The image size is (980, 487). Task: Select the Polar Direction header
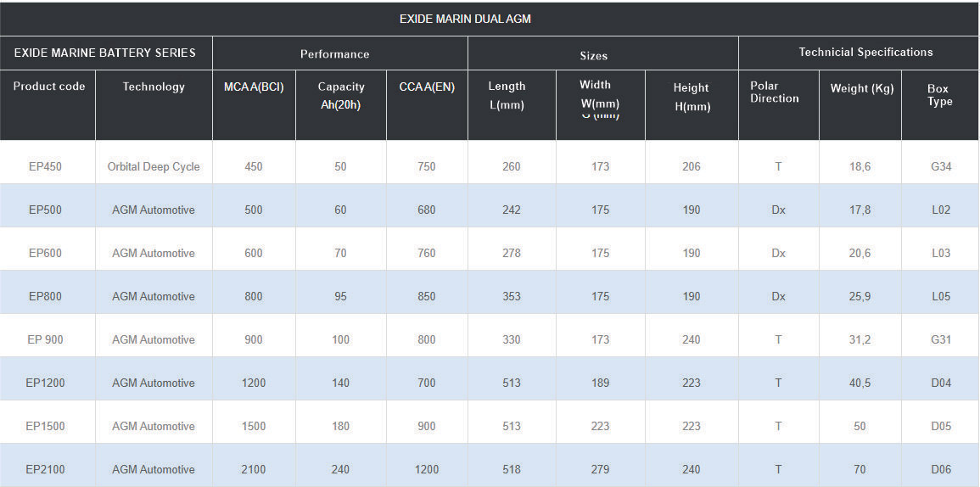[775, 92]
